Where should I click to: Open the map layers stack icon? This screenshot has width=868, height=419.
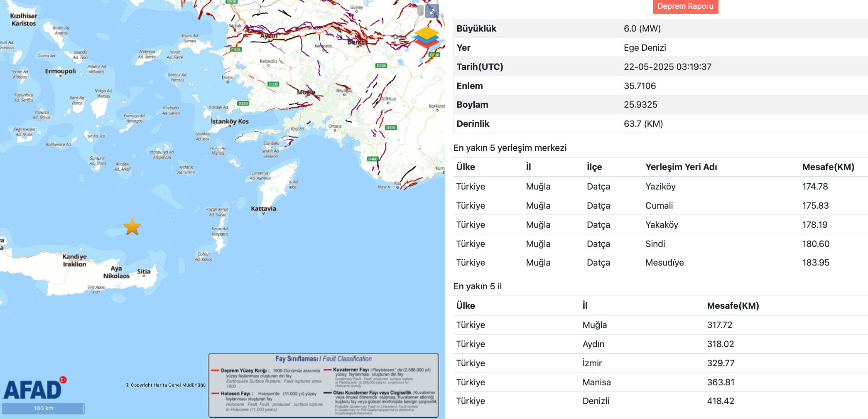pos(426,37)
